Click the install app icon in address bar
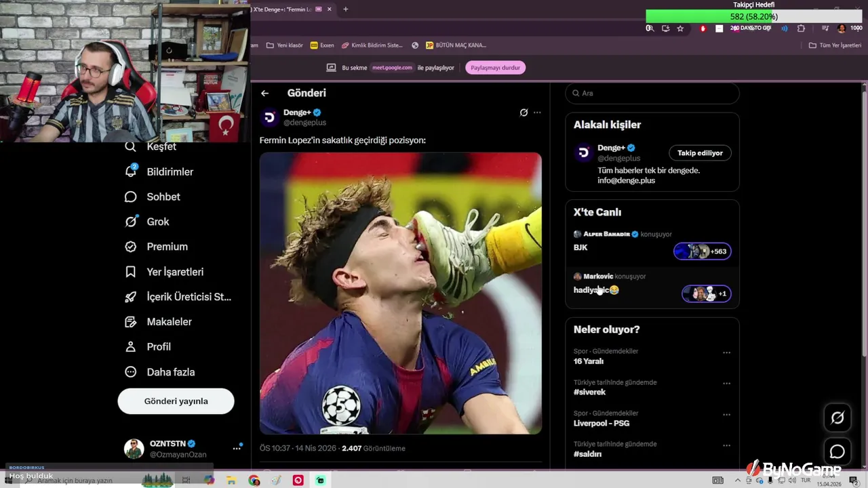The height and width of the screenshot is (488, 868). (x=665, y=28)
